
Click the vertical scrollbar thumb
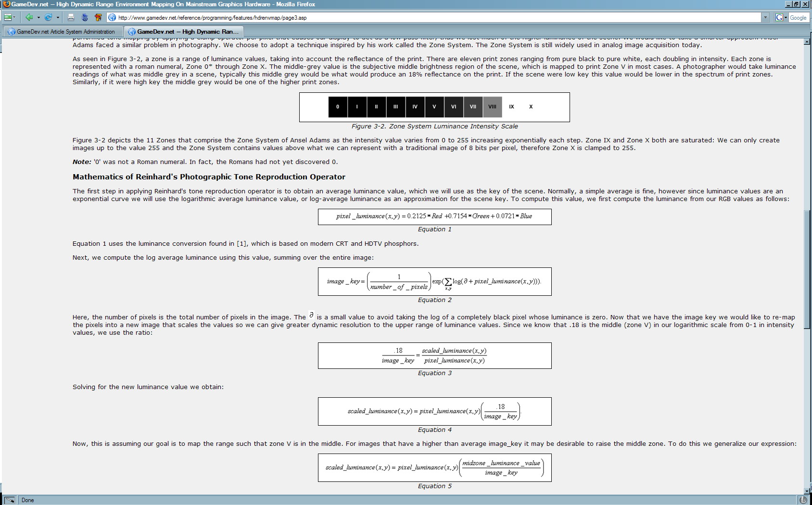coord(807,269)
